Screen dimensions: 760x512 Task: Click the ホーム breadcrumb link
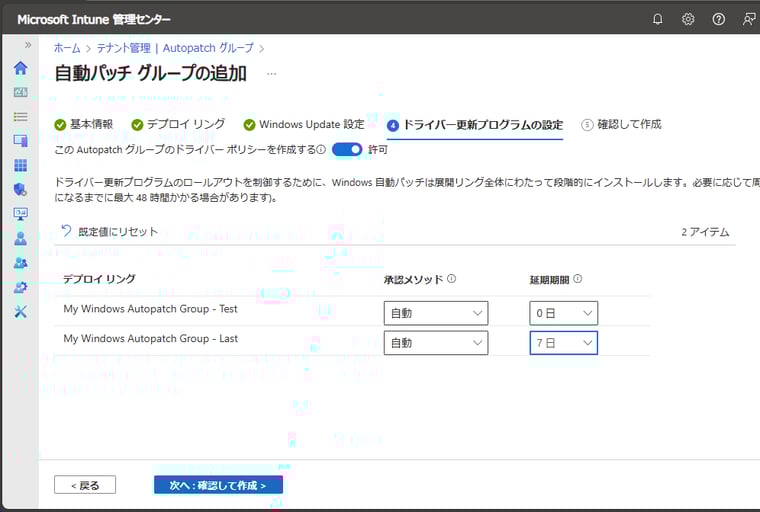coord(67,48)
